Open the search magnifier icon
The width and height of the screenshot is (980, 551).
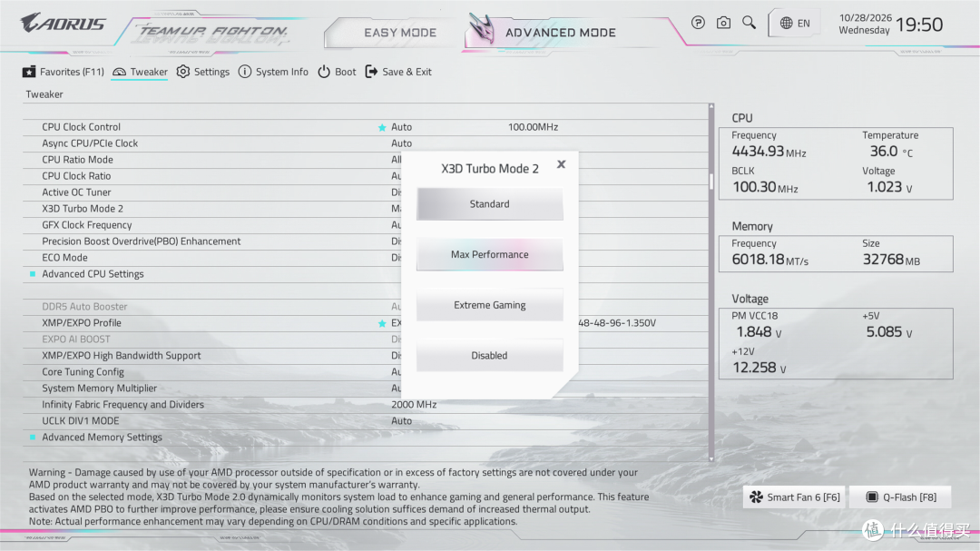(x=749, y=23)
